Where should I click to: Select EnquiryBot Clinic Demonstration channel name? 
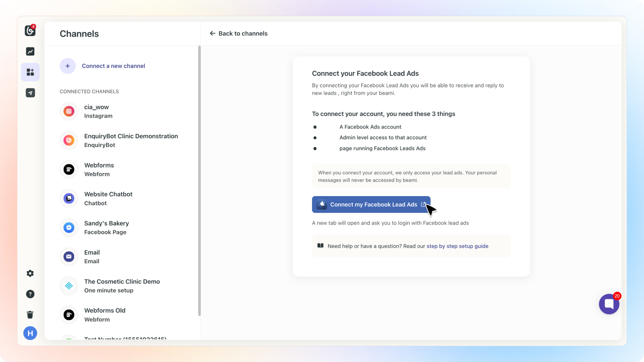[131, 136]
